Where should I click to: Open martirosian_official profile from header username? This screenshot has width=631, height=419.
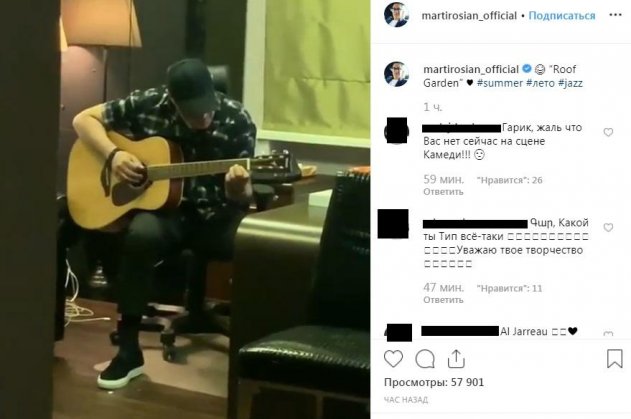click(469, 16)
